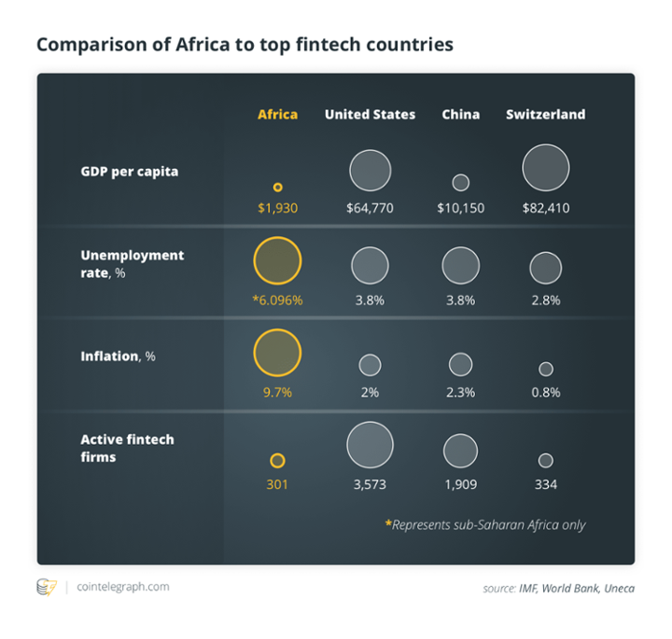Click Switzerland's small inflation circle
The image size is (672, 639).
(x=546, y=369)
